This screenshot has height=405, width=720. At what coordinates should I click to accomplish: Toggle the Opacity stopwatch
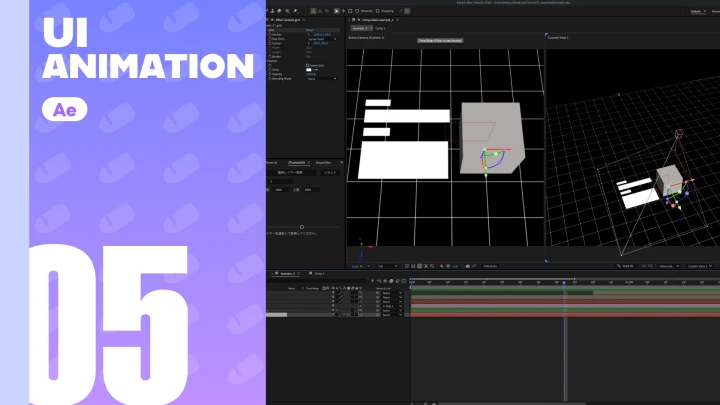tap(270, 74)
